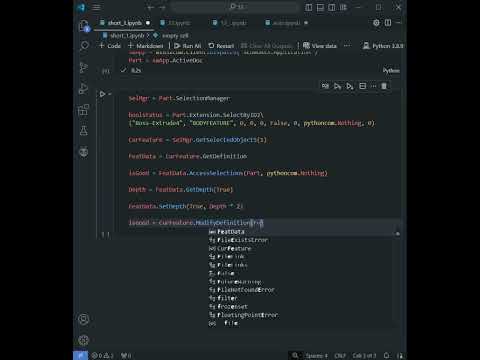480x360 pixels.
Task: Open remote window indicator in status bar
Action: 80,355
